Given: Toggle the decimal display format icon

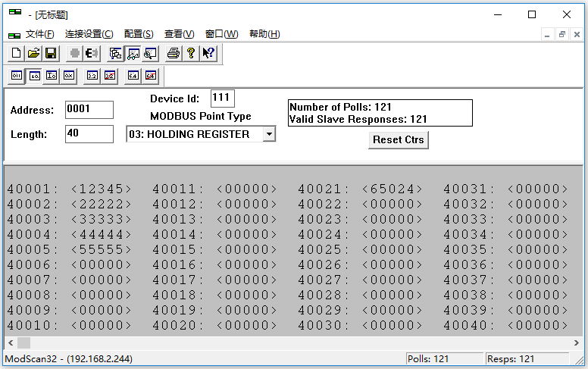Looking at the screenshot, I should pos(34,75).
